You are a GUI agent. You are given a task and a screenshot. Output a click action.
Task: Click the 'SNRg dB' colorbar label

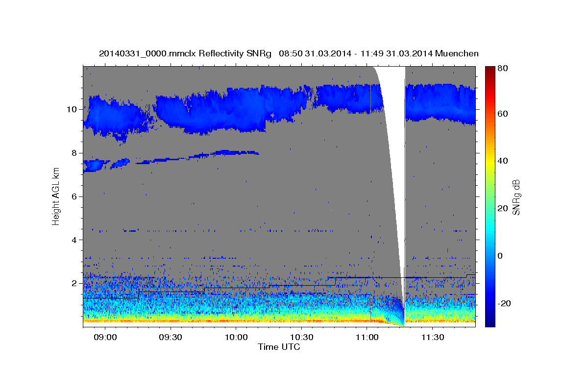(x=515, y=196)
